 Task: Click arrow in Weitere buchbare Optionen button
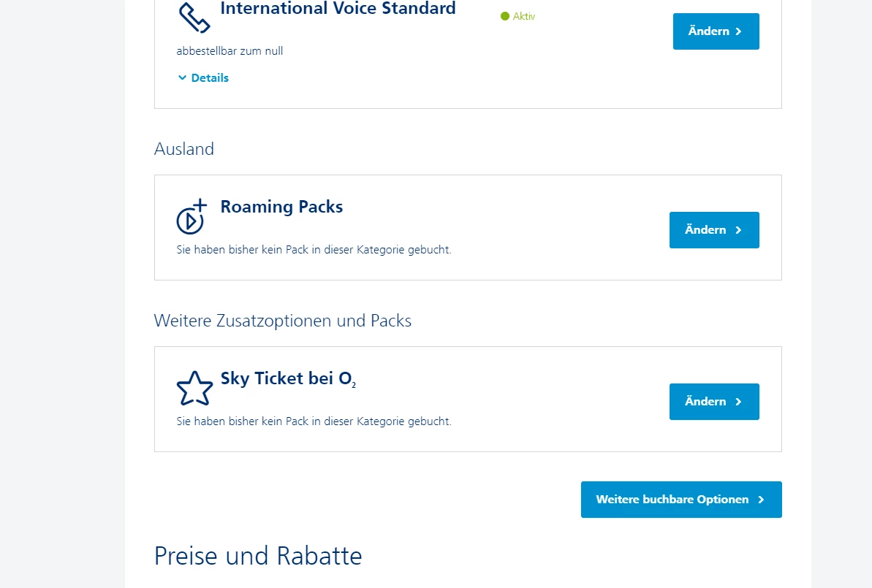[x=761, y=500]
